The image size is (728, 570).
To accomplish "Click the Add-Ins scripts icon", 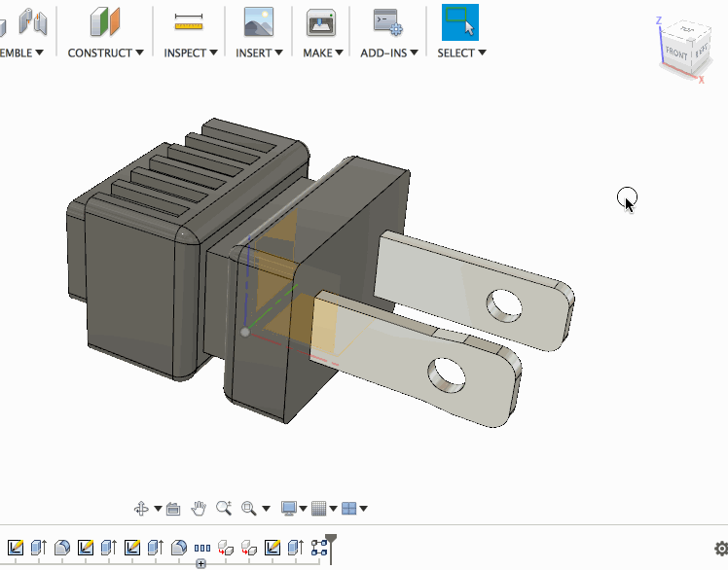I will 388,21.
